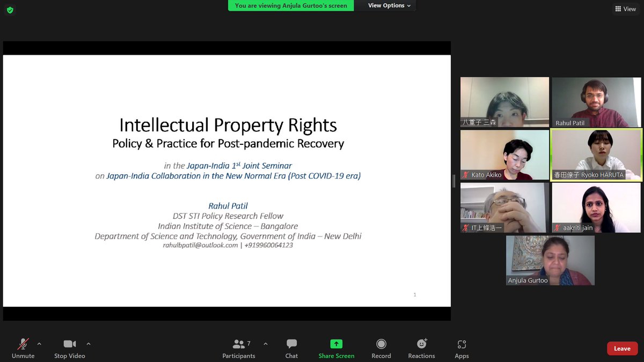Select Anjula Gurtoo's video tile

(550, 260)
